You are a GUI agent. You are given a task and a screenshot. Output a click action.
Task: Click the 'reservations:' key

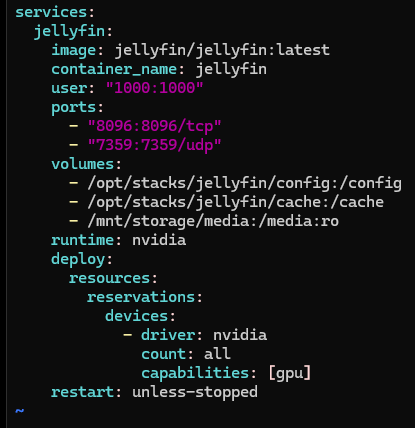(x=145, y=297)
